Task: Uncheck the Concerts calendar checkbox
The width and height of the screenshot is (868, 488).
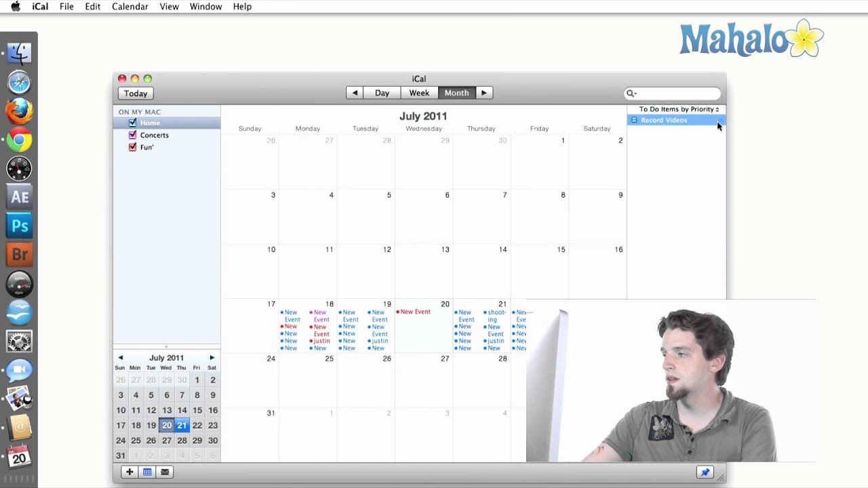Action: click(132, 135)
